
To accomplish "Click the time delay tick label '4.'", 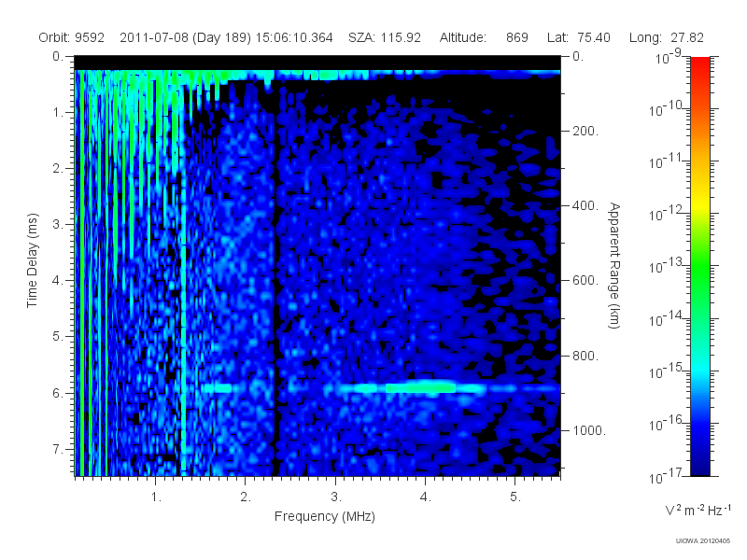I will coord(58,281).
